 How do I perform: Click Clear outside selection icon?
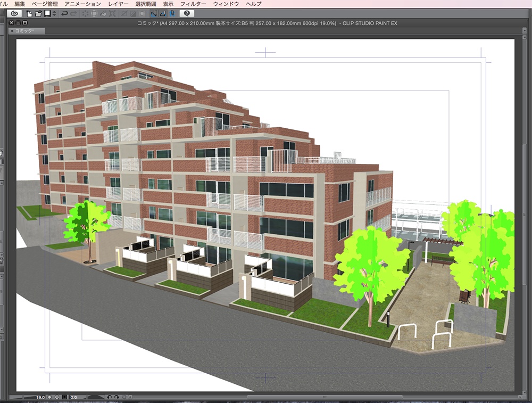pos(94,14)
